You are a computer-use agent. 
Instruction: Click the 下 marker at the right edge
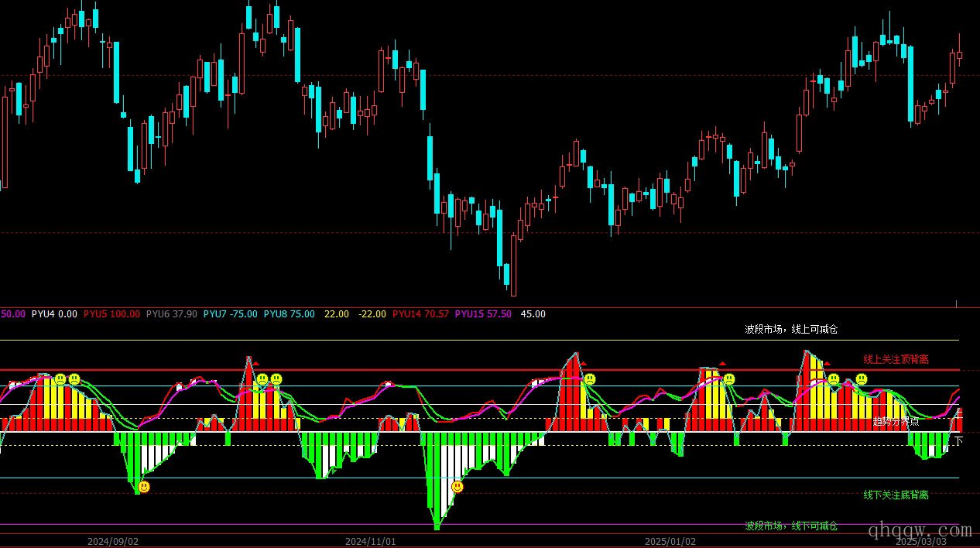coord(959,440)
